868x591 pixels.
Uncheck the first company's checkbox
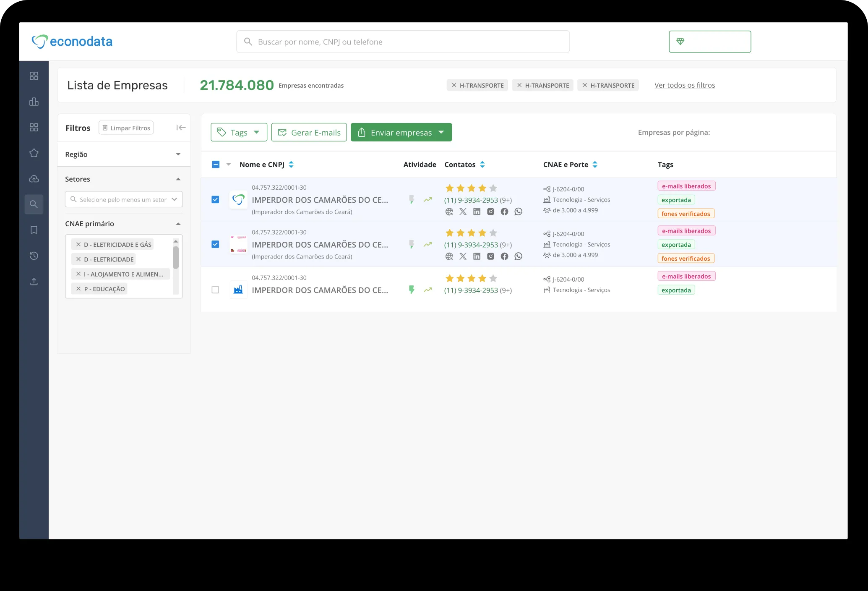[x=216, y=199]
